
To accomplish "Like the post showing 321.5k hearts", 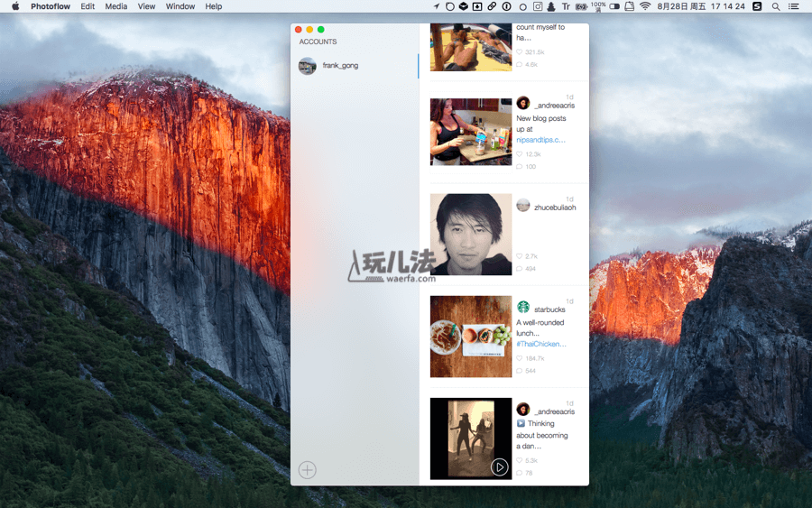I will [x=520, y=52].
